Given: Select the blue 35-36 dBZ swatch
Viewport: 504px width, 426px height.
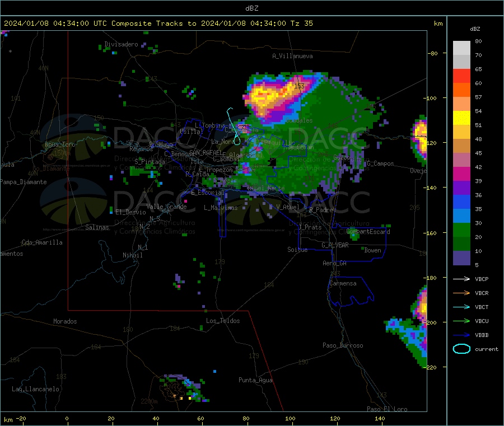Looking at the screenshot, I should 461,202.
